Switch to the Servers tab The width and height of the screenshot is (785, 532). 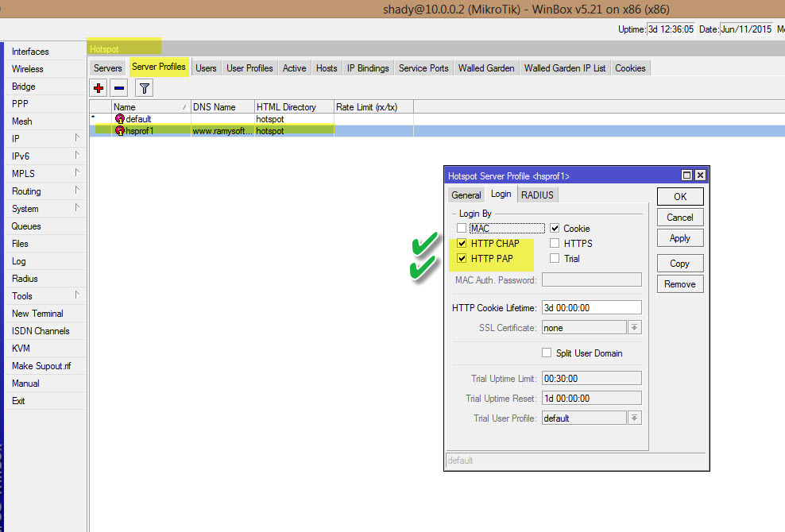click(x=107, y=68)
